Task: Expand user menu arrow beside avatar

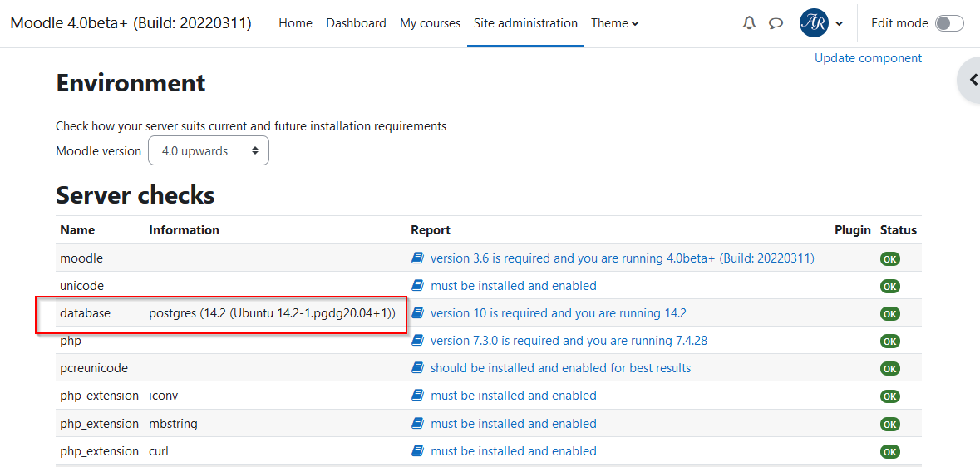Action: (x=840, y=24)
